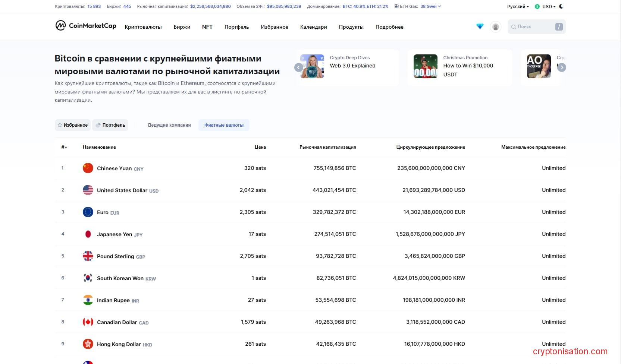
Task: Click the CoinMarketCap logo
Action: 86,26
